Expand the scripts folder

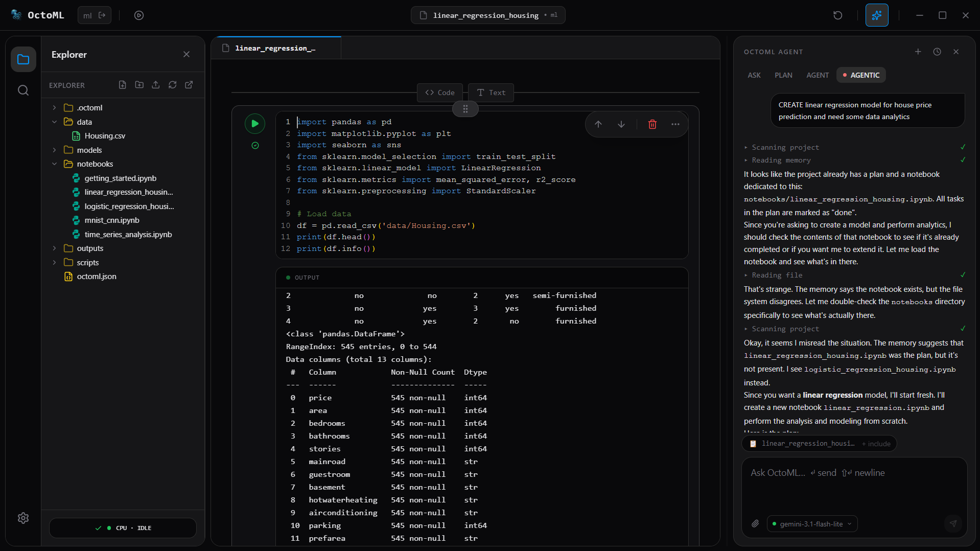(54, 262)
